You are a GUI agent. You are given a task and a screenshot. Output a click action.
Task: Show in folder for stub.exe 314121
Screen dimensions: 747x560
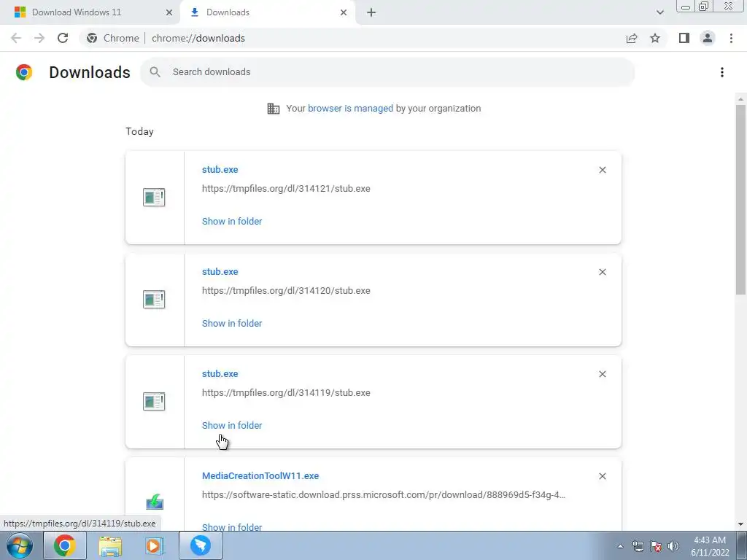point(232,222)
